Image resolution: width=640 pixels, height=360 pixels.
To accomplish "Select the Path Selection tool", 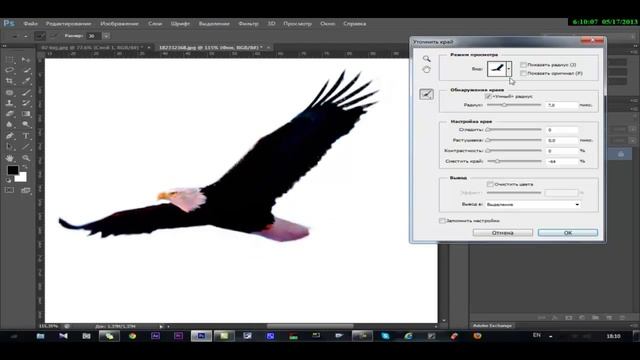I will point(10,147).
